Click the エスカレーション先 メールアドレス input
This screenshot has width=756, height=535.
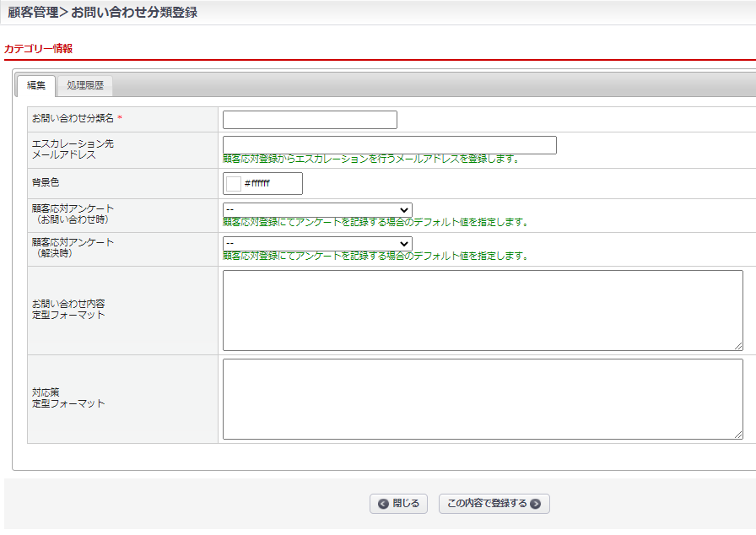[x=389, y=145]
